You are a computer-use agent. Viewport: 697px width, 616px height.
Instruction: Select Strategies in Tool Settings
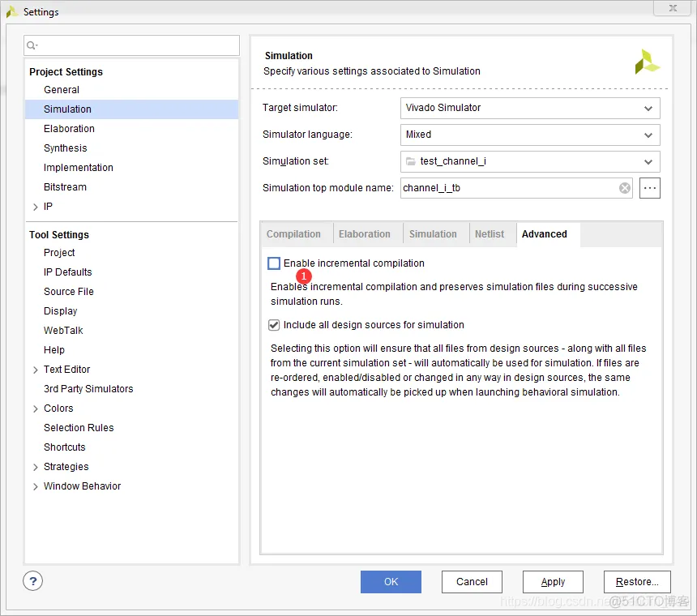click(66, 467)
